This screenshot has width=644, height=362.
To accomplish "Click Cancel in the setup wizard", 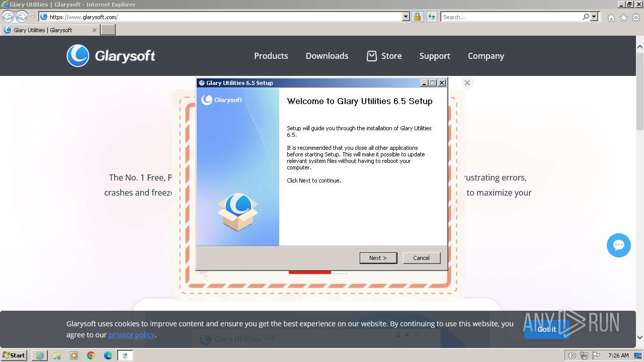I will (x=422, y=258).
